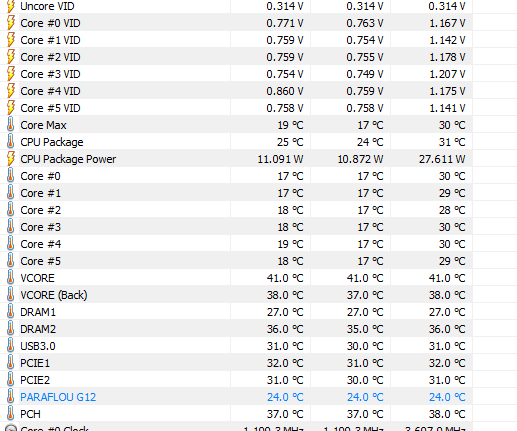Click the highlighted PARAFLOU G12 sensor name

pos(58,397)
